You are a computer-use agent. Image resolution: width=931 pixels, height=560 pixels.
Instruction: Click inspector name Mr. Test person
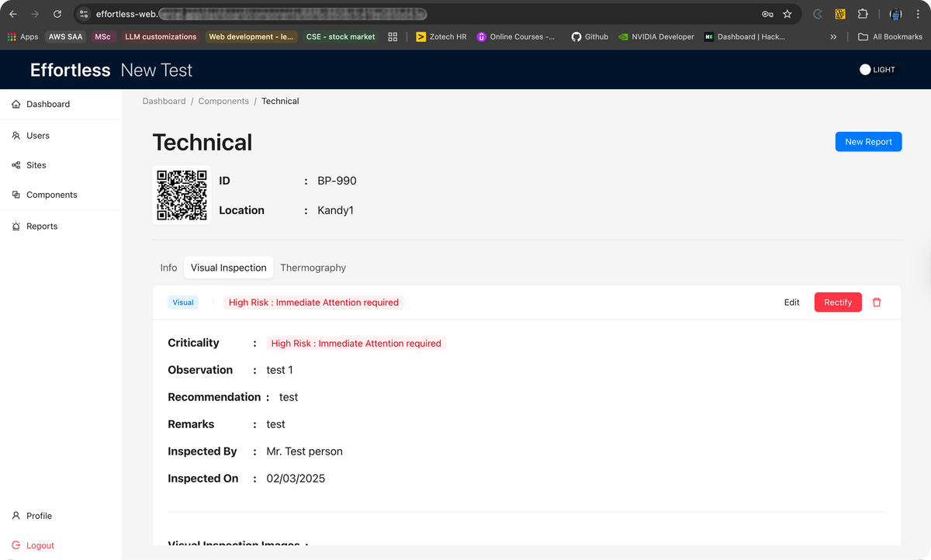(x=304, y=451)
